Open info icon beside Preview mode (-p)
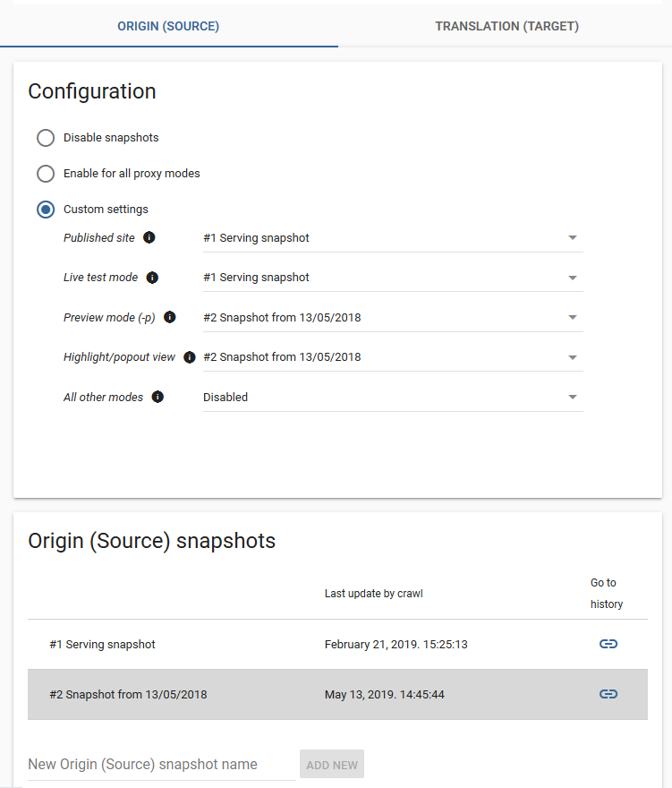 tap(170, 317)
